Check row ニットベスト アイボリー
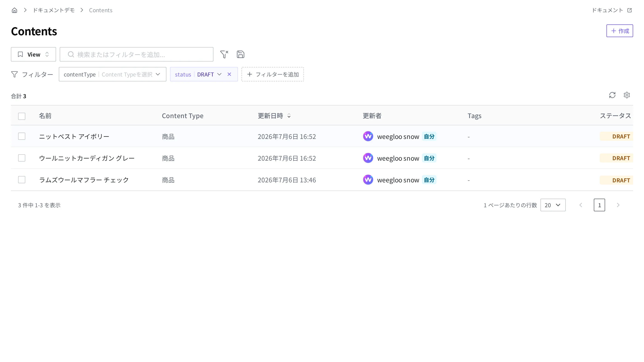644x362 pixels. [x=22, y=136]
